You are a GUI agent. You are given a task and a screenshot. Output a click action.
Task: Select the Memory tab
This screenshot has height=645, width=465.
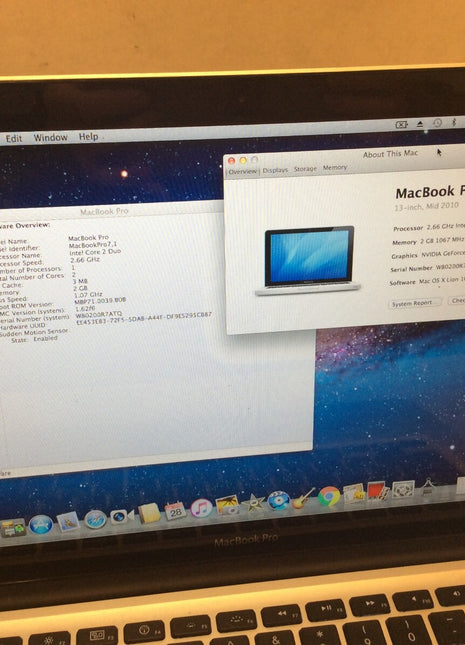click(x=335, y=167)
